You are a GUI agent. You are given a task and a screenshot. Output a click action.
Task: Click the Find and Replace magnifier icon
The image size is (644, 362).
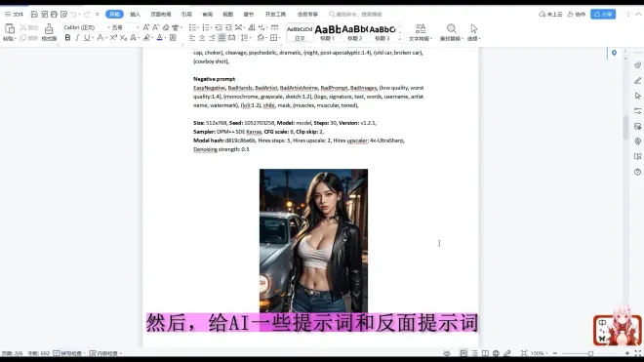pos(452,28)
